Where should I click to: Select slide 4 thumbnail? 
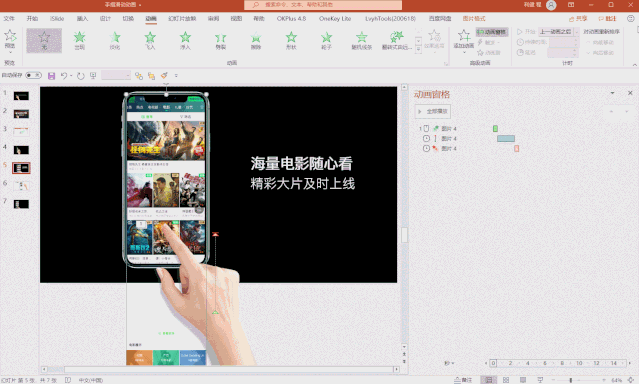pos(21,150)
